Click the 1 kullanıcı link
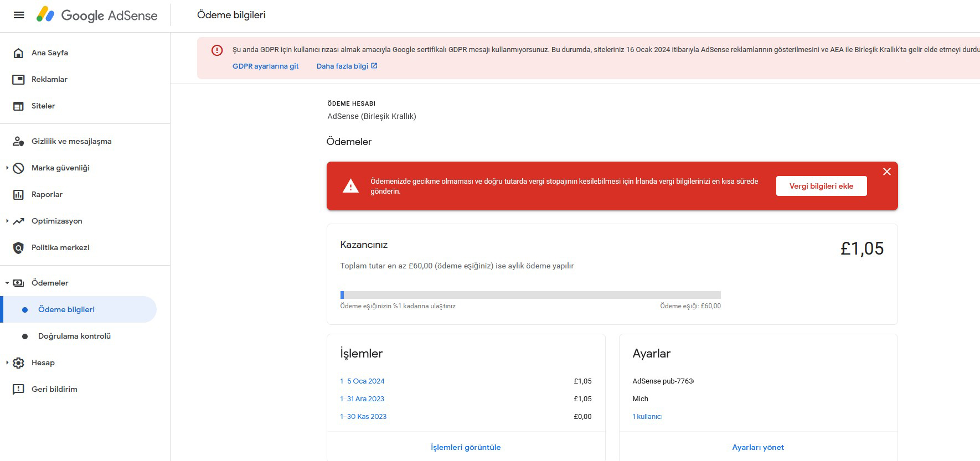The image size is (980, 461). (x=647, y=417)
